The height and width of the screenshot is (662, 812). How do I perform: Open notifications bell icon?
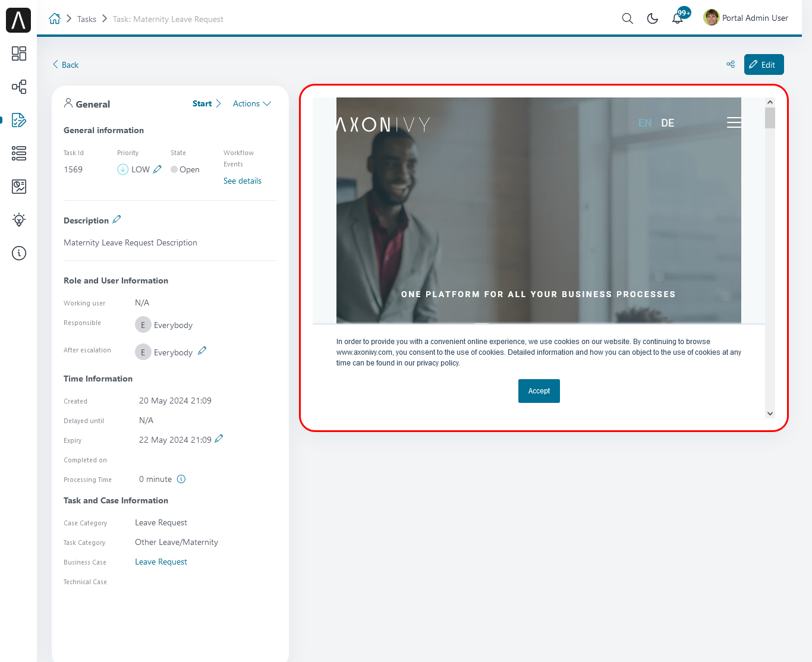pyautogui.click(x=678, y=18)
